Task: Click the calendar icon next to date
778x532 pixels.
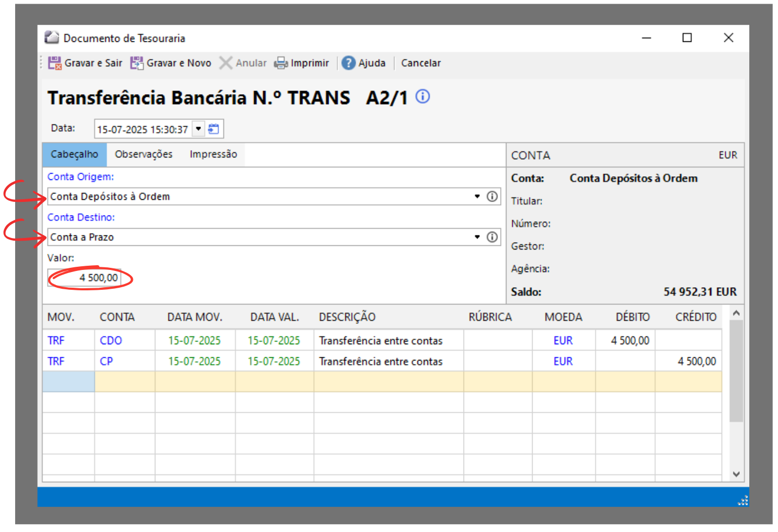Action: 214,129
